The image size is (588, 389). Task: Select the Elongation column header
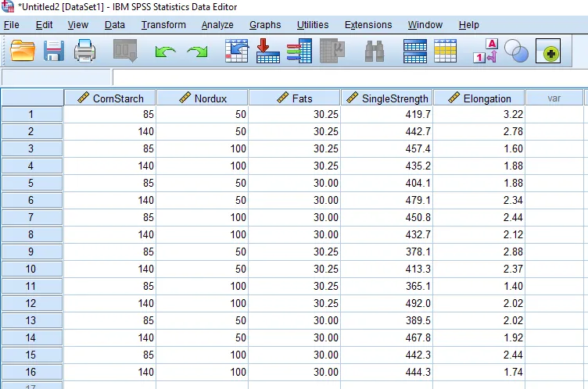479,98
